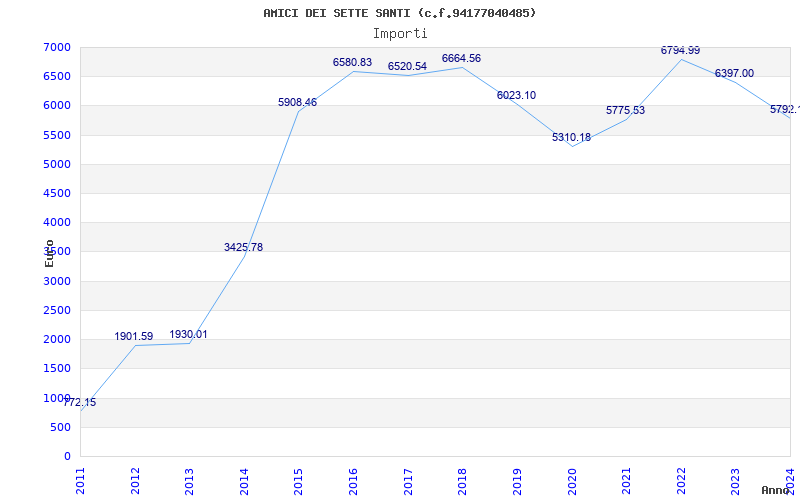Click the 0 y-axis tick label
The height and width of the screenshot is (500, 800).
click(68, 456)
